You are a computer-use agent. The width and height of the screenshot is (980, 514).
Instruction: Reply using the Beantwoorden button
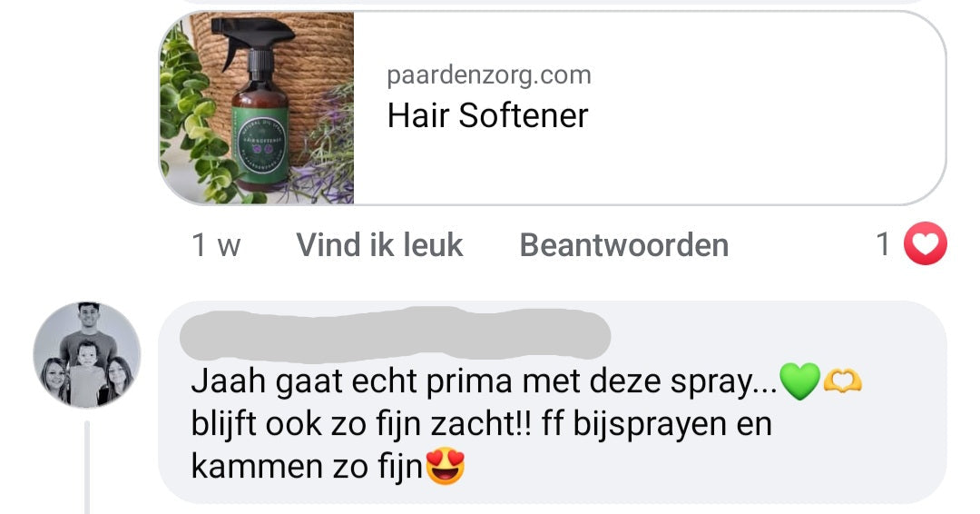(x=623, y=244)
